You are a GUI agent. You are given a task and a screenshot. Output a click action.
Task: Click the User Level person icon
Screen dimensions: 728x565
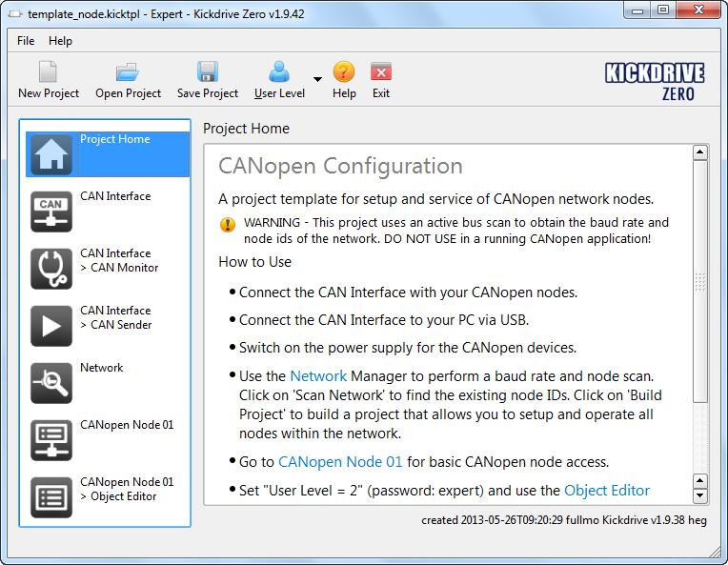pos(279,72)
